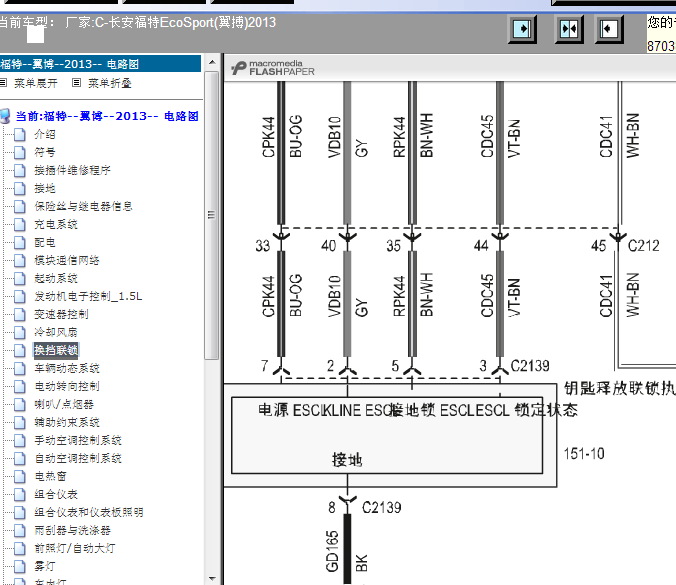The image size is (676, 585).
Task: Click the C2139 label beside pin 3
Action: coord(530,366)
